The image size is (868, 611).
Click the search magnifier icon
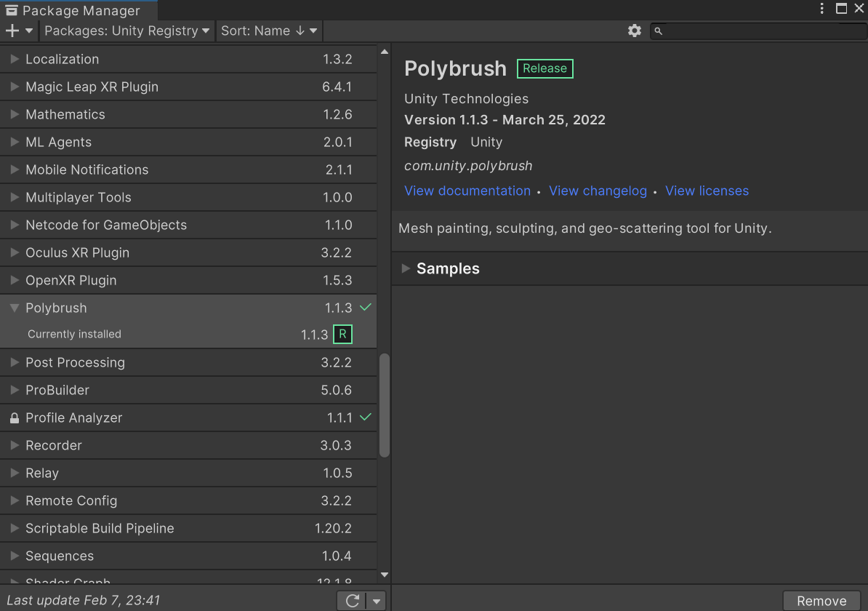coord(658,31)
